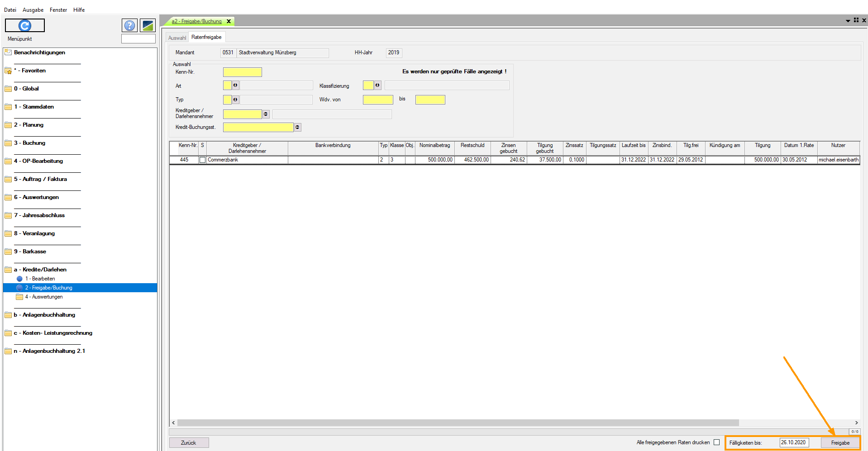Tick the checkbox in Commerzbank row
This screenshot has width=868, height=451.
pos(202,160)
